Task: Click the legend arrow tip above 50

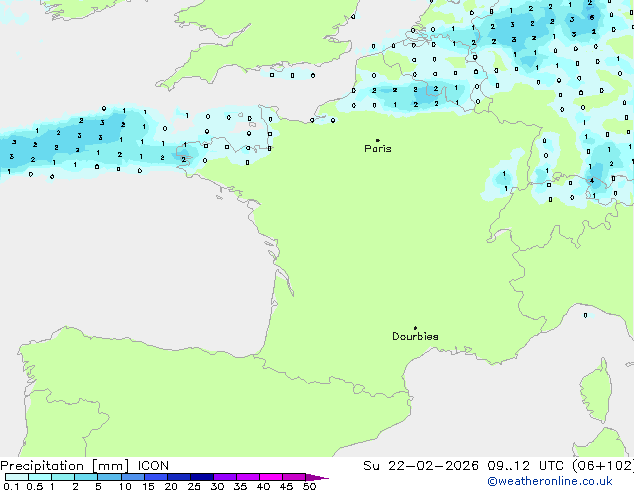Action: pyautogui.click(x=317, y=477)
